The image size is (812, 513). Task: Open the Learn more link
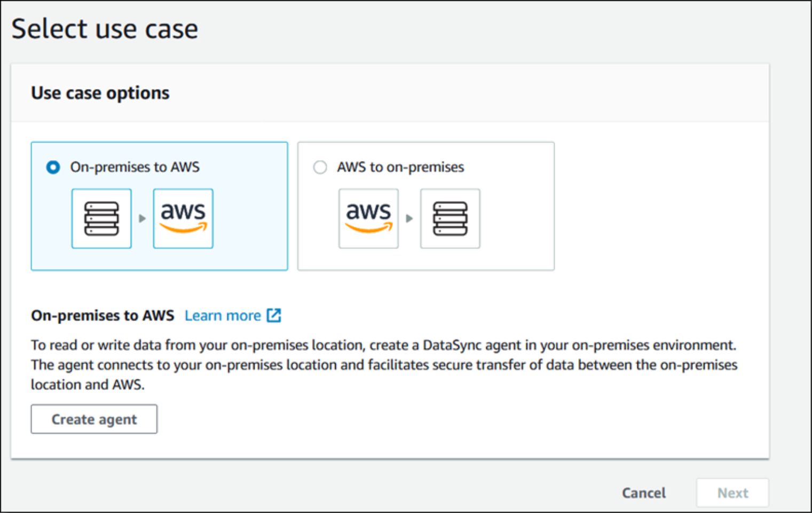click(x=223, y=315)
